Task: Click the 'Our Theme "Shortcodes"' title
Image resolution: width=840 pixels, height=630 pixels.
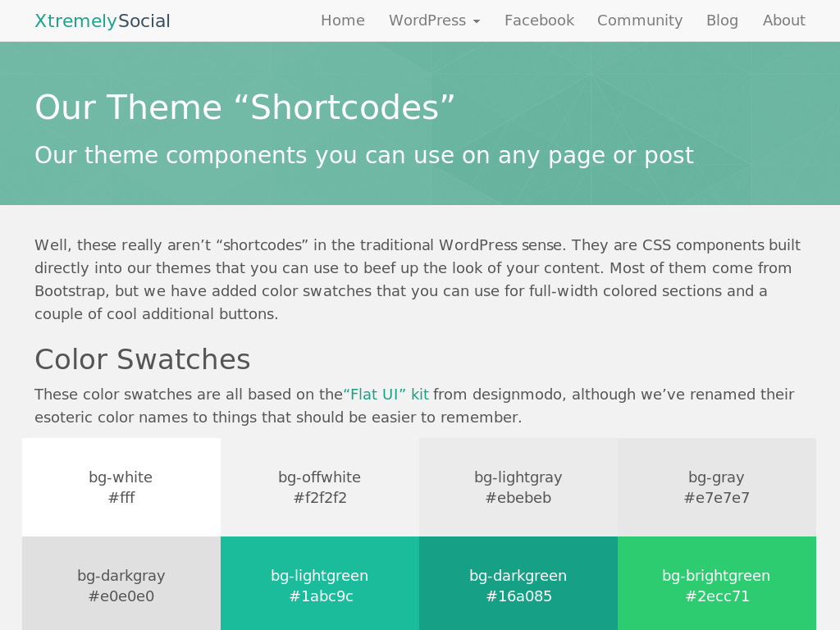Action: pyautogui.click(x=244, y=107)
